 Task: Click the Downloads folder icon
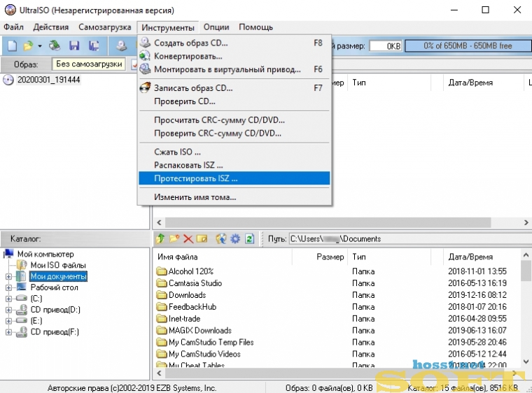(x=162, y=295)
